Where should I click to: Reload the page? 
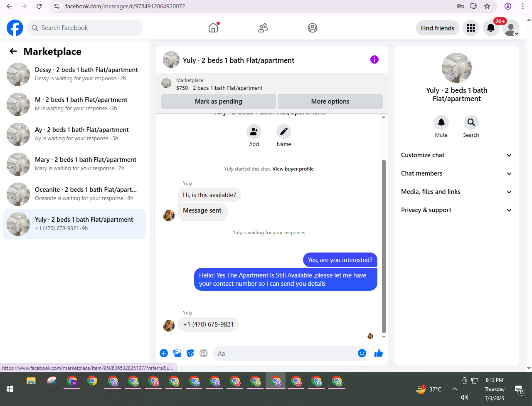pyautogui.click(x=39, y=6)
